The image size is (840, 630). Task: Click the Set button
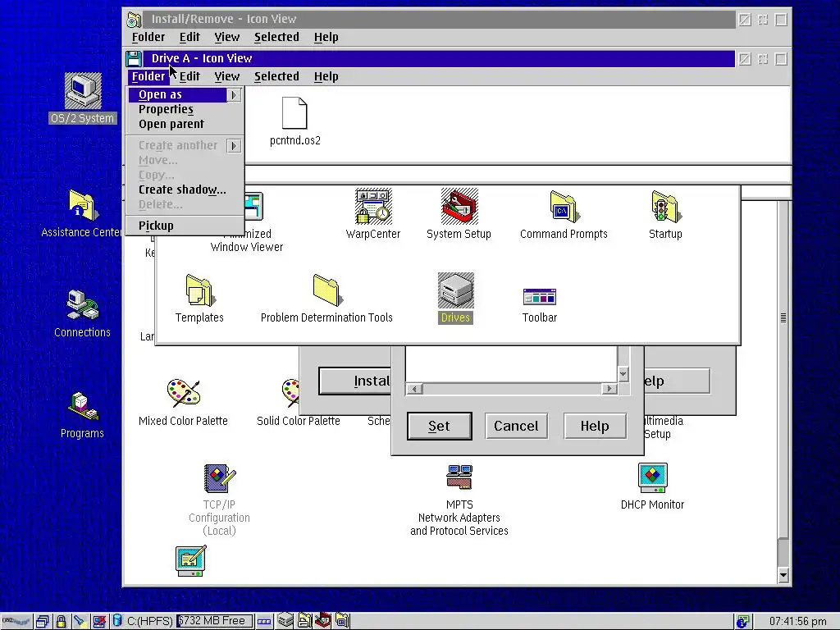[x=440, y=426]
